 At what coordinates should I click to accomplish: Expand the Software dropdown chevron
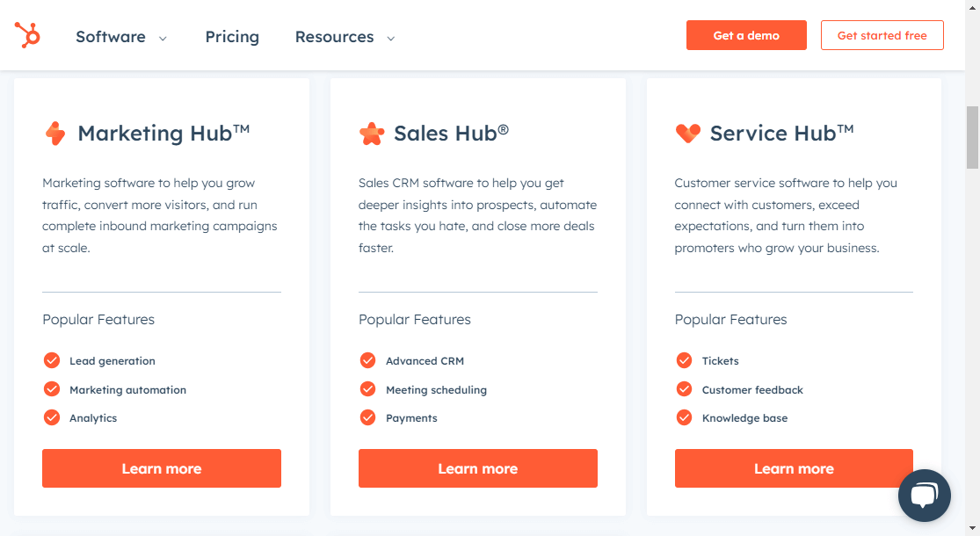click(163, 38)
